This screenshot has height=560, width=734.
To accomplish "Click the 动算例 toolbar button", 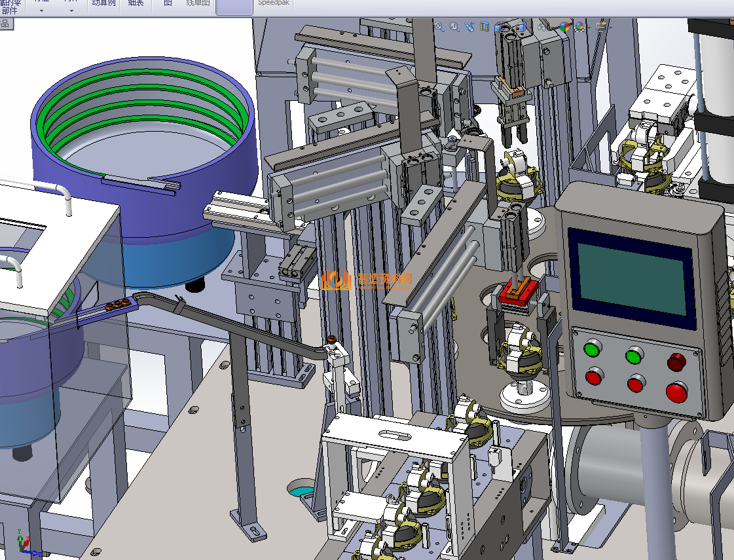I will [x=103, y=3].
